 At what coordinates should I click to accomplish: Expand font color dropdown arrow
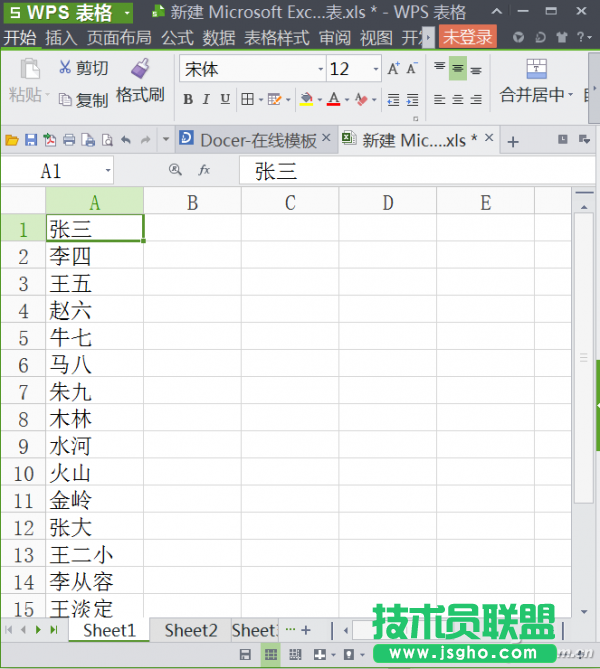(347, 99)
